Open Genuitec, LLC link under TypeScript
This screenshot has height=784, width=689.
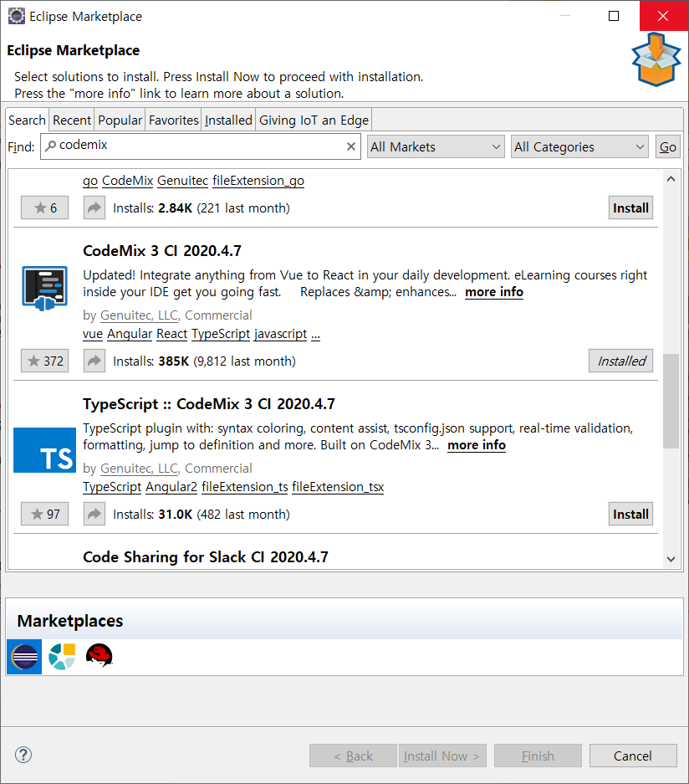pos(139,469)
